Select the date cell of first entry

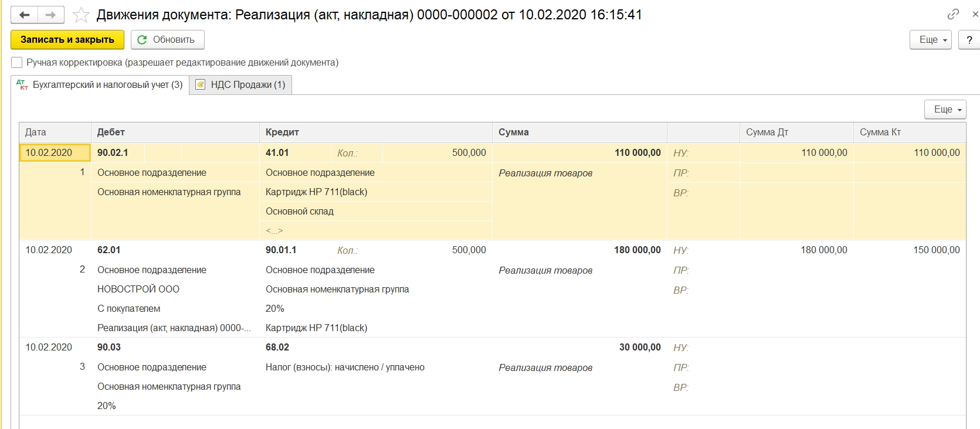(x=55, y=153)
